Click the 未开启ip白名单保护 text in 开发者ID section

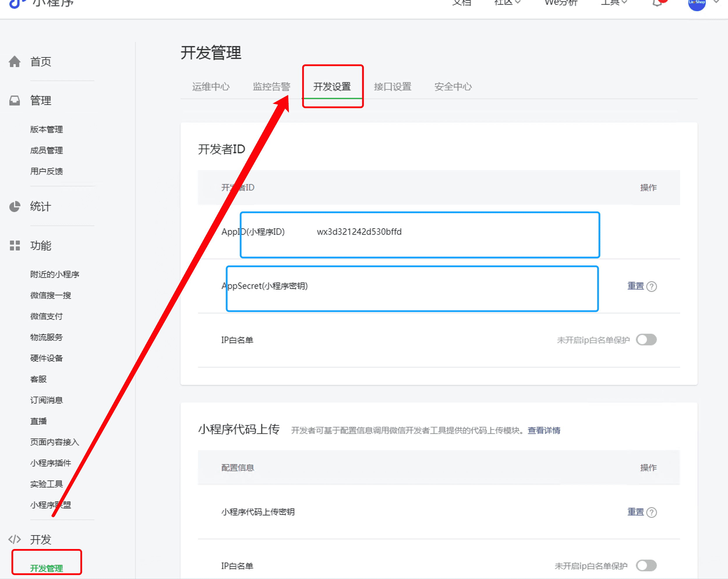[593, 340]
